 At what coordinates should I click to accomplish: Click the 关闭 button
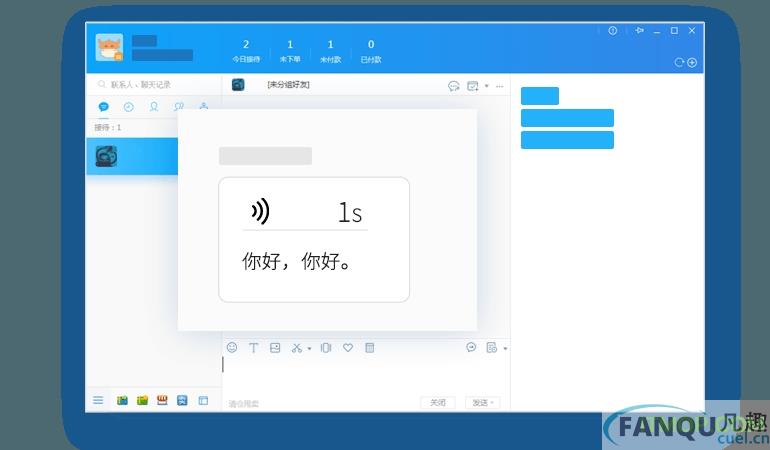(438, 403)
